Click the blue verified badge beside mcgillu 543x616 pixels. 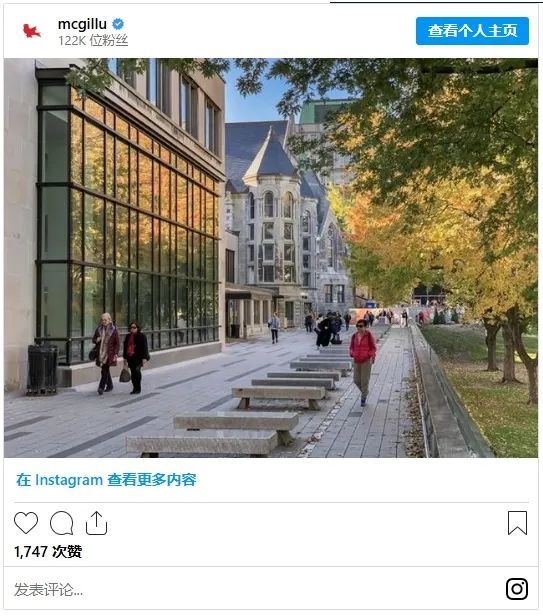118,24
